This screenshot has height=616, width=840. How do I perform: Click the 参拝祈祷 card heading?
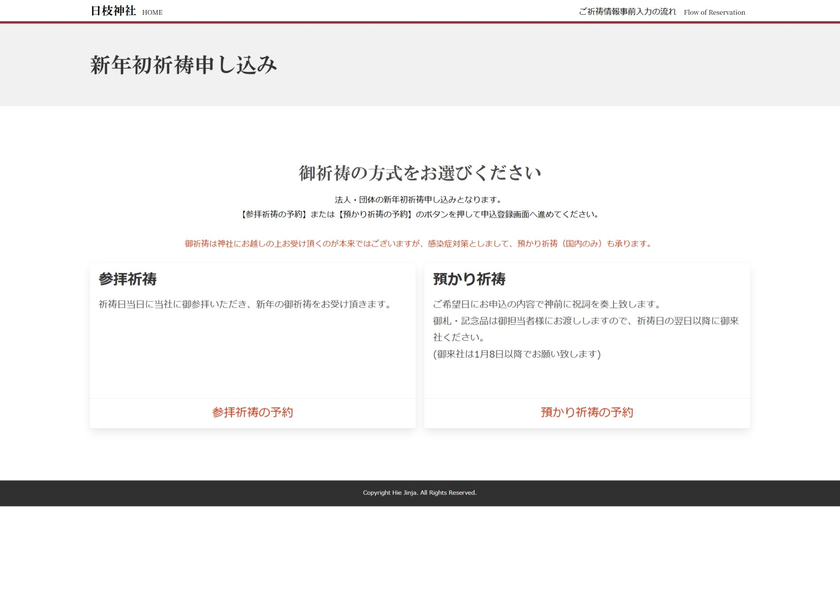(128, 279)
